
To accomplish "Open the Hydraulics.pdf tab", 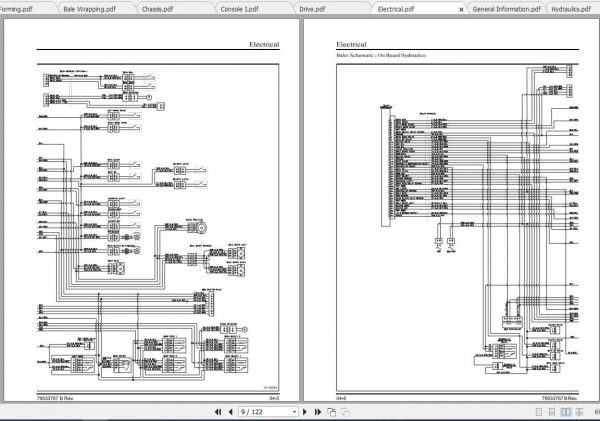I will click(571, 9).
